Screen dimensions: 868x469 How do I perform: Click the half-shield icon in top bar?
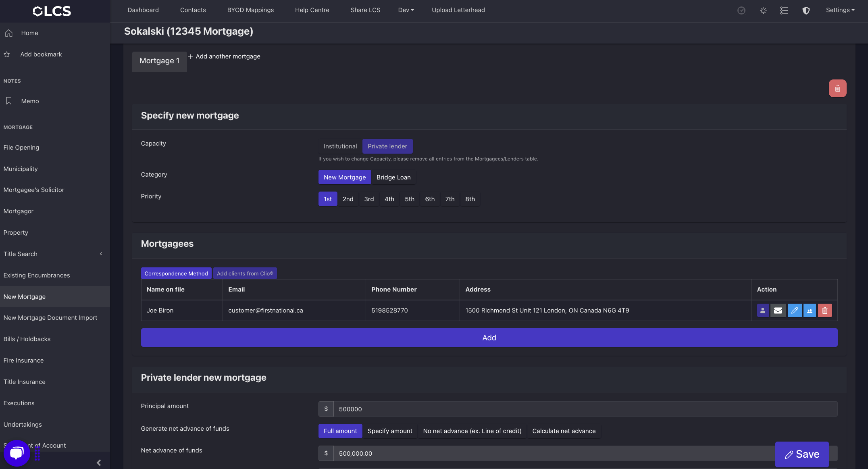(806, 10)
